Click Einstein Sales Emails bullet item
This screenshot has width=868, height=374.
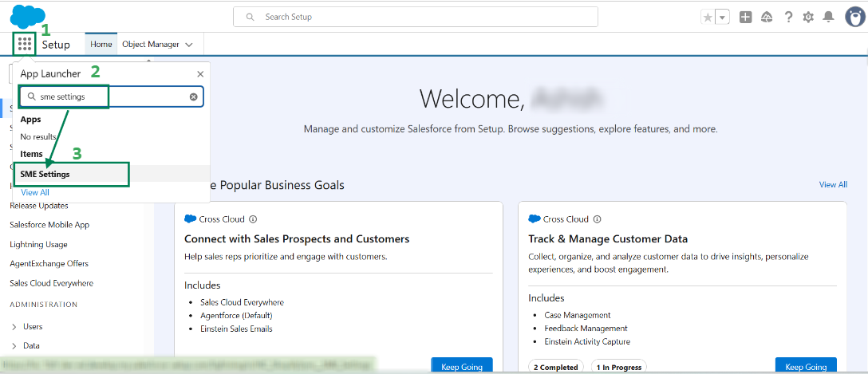236,329
